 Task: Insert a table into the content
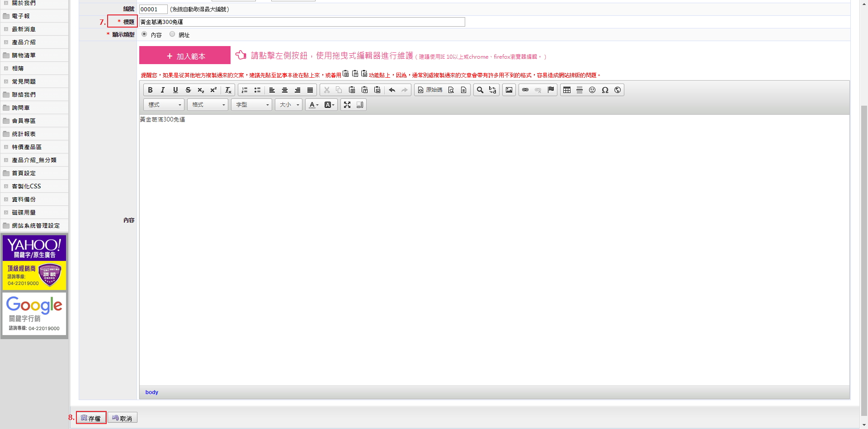567,90
